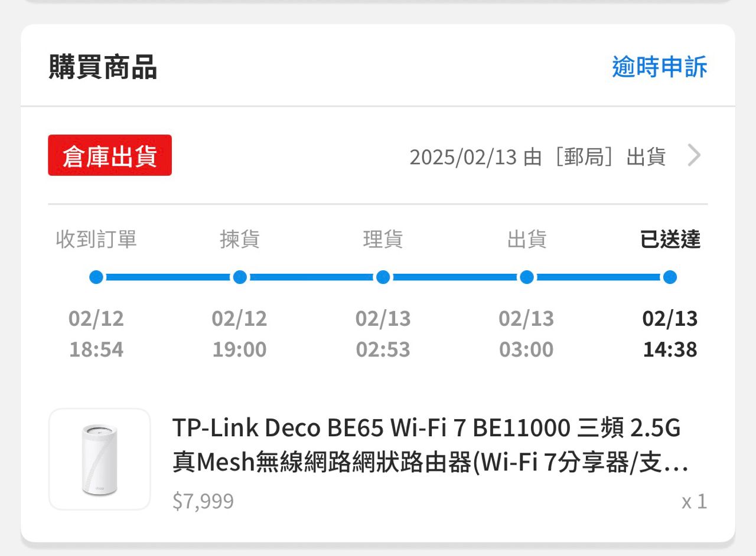Expand shipping details chevron arrow
The height and width of the screenshot is (556, 756).
coord(695,156)
